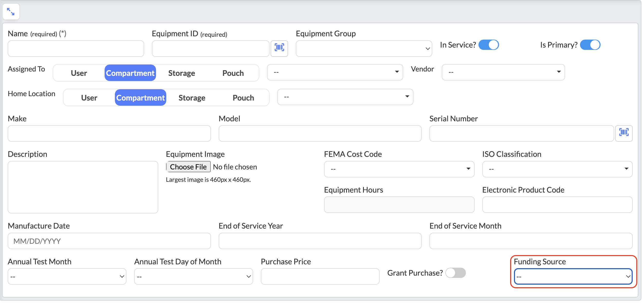This screenshot has height=307, width=644.
Task: Click the Electronic Product Code field
Action: pyautogui.click(x=557, y=205)
